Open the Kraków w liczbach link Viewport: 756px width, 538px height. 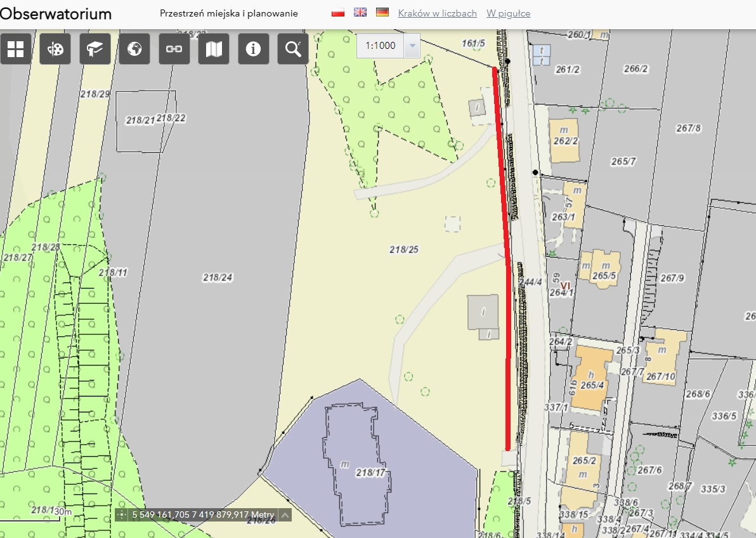[437, 13]
